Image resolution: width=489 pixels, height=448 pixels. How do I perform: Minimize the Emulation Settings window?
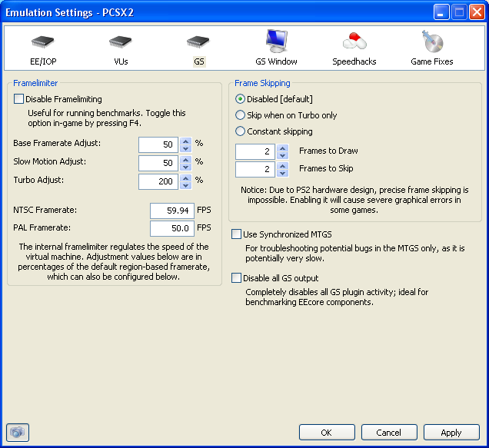pos(441,12)
